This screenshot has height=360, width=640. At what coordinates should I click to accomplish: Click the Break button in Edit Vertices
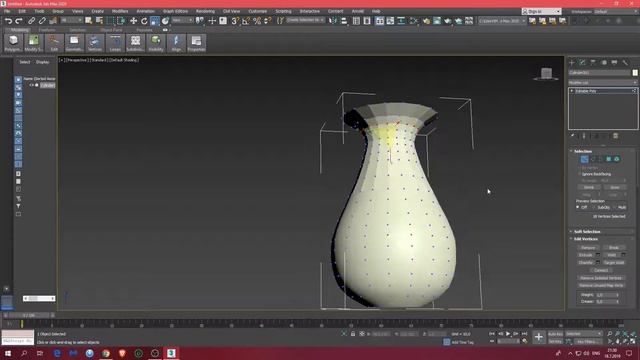(x=614, y=248)
